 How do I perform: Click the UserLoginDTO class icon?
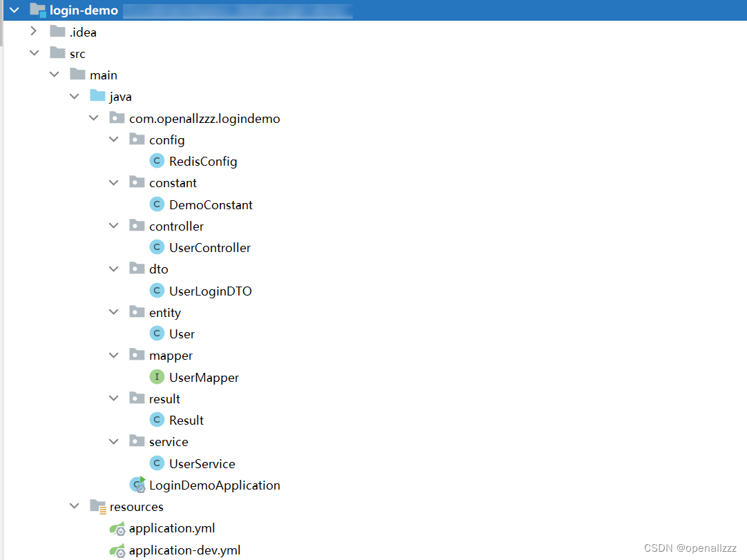[157, 290]
